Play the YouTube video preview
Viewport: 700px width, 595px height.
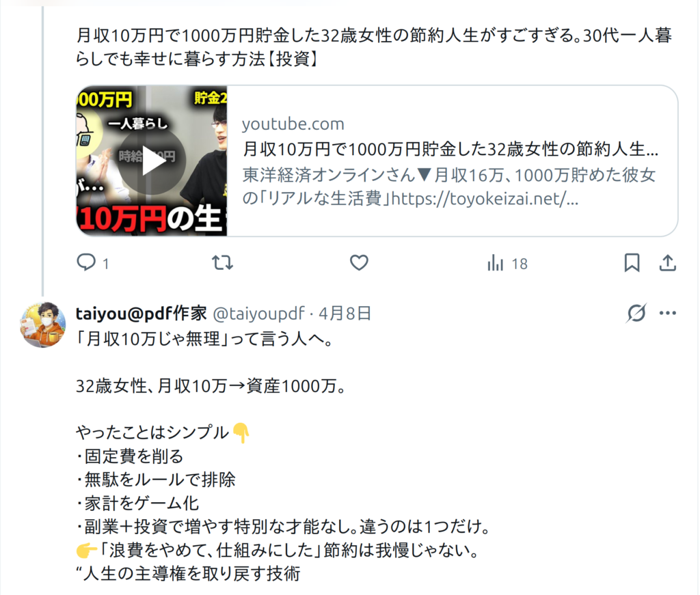[152, 161]
